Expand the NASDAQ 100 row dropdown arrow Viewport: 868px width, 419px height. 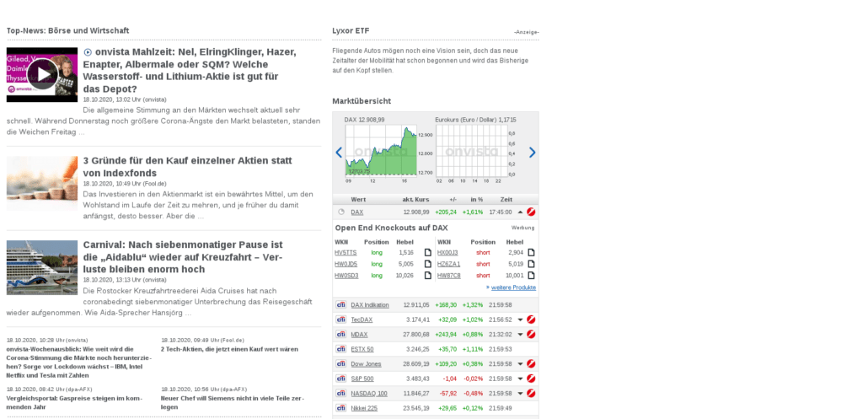pyautogui.click(x=520, y=393)
